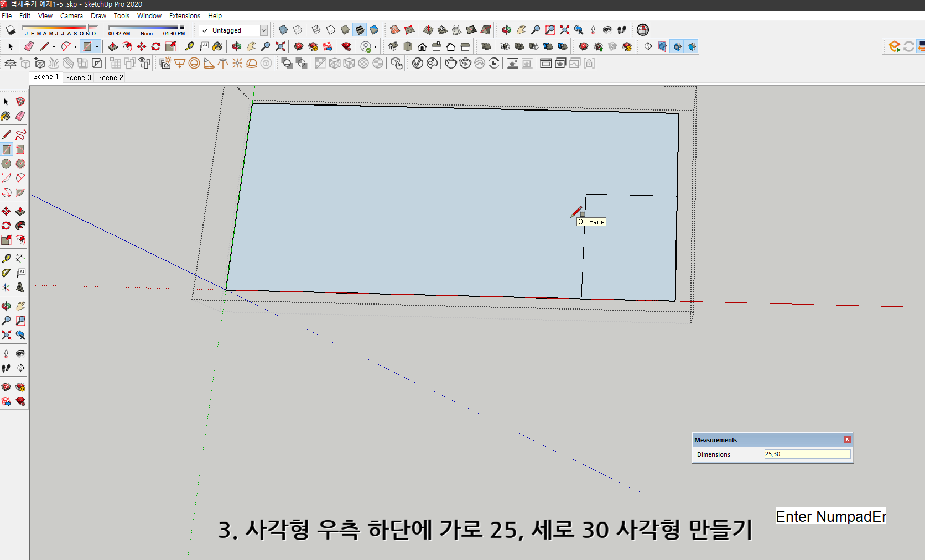Activate the Eraser tool
The height and width of the screenshot is (560, 925).
pyautogui.click(x=29, y=46)
